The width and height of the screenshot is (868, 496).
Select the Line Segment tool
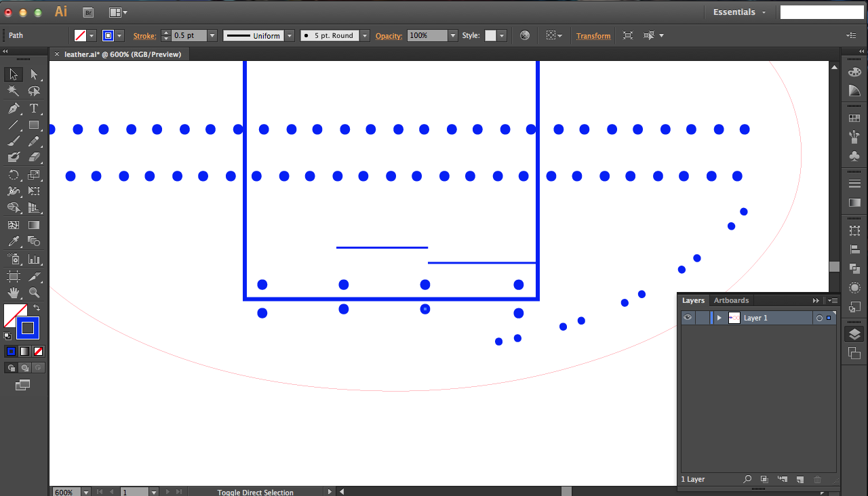tap(14, 125)
